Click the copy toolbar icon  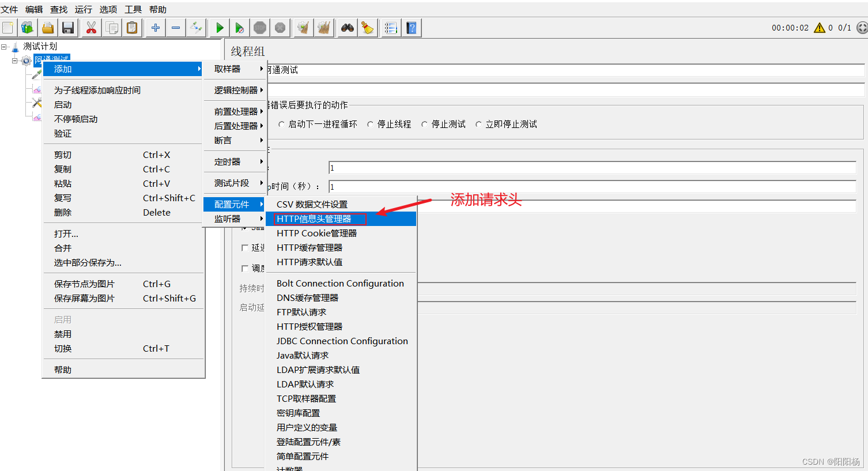pyautogui.click(x=112, y=28)
